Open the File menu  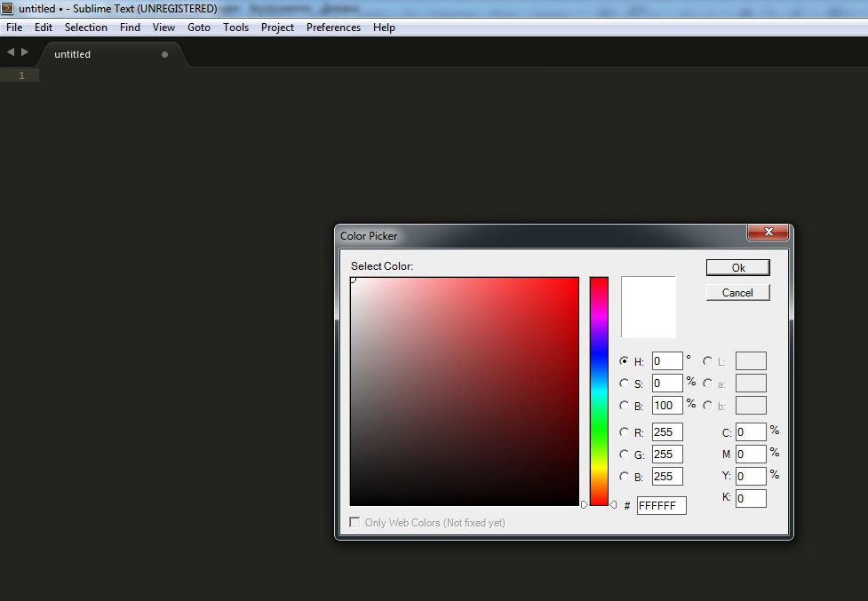14,28
